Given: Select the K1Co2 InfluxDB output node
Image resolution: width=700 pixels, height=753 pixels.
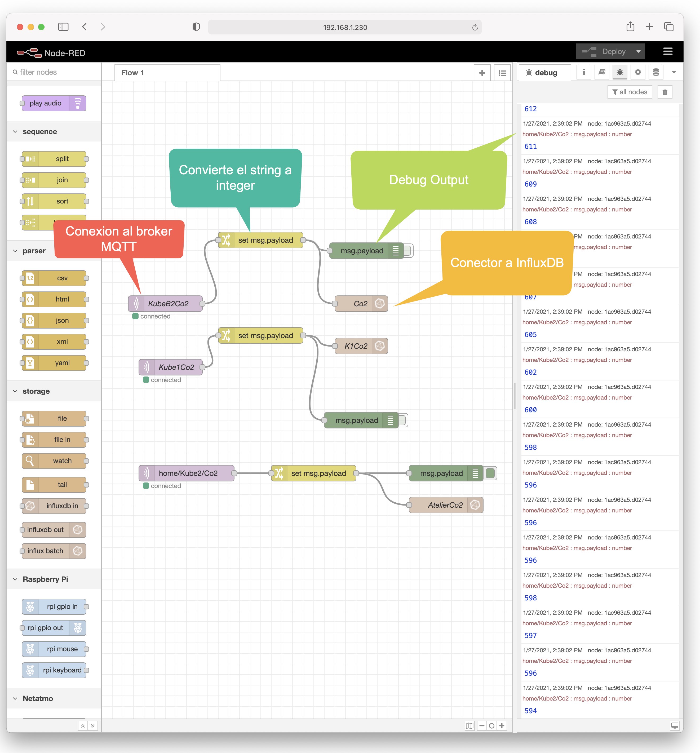Looking at the screenshot, I should tap(361, 347).
